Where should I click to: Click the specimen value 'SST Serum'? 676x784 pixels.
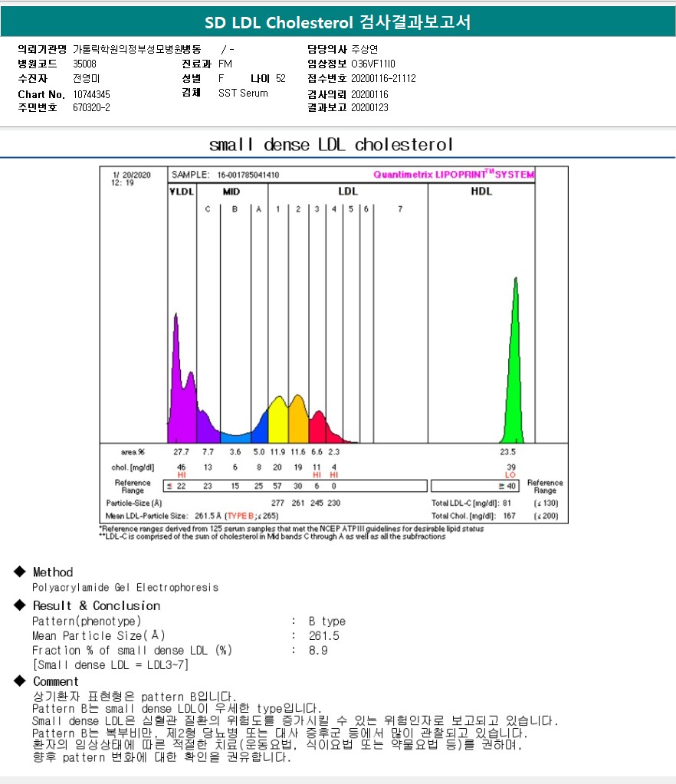click(x=243, y=93)
